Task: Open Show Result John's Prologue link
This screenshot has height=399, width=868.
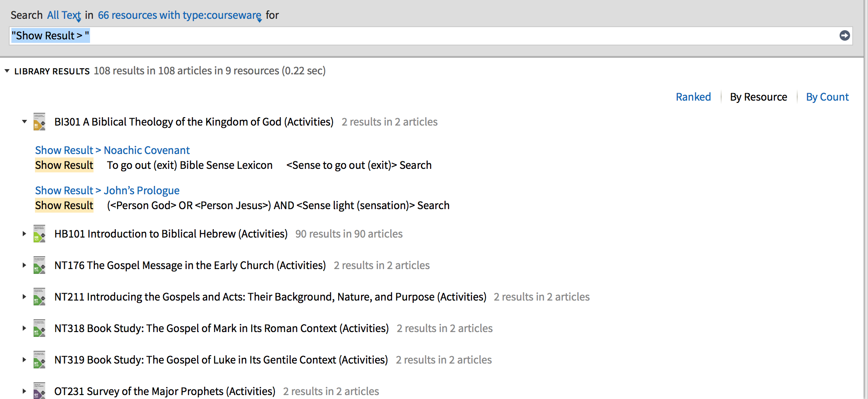Action: pyautogui.click(x=107, y=191)
